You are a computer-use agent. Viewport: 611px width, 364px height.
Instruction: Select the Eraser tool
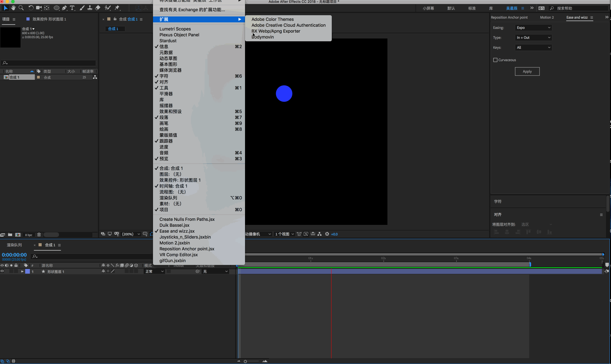(98, 8)
